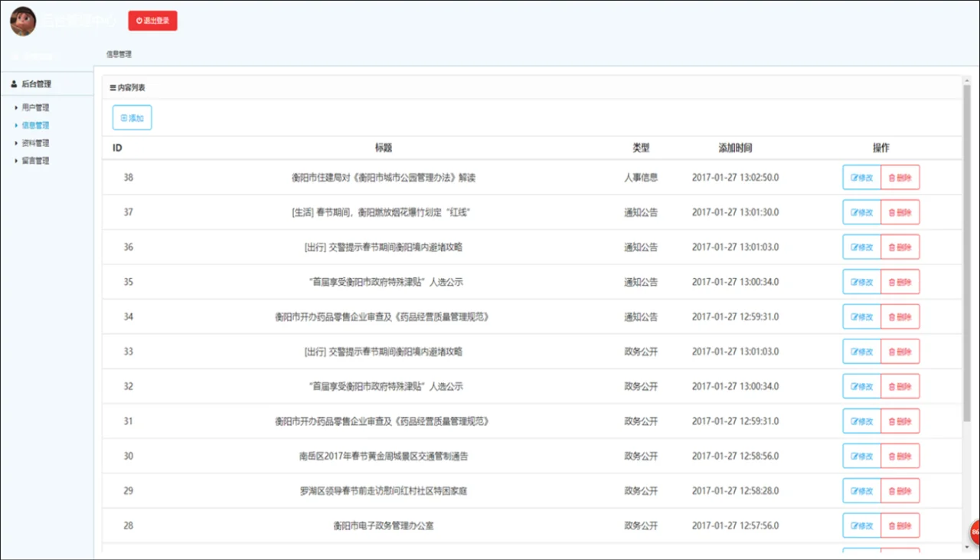Delete the row with ID 34
This screenshot has height=560, width=980.
pyautogui.click(x=900, y=317)
